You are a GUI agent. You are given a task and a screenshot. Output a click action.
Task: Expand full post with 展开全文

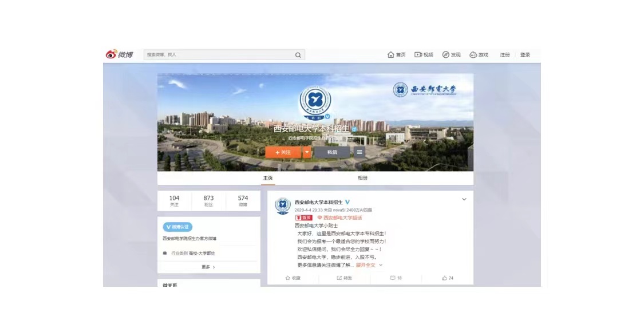(x=369, y=266)
